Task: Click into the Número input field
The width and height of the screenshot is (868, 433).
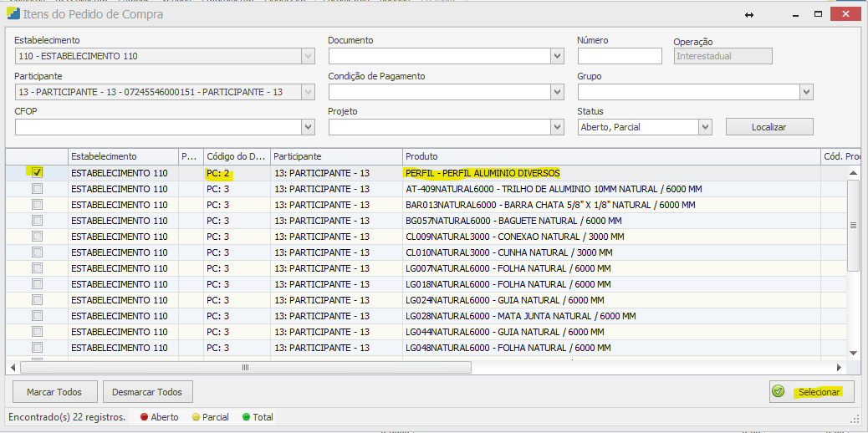Action: click(x=620, y=56)
